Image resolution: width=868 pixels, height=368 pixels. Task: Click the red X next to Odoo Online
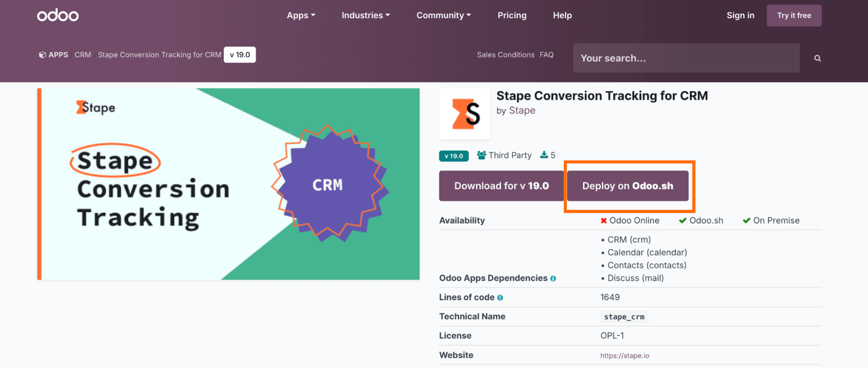(604, 221)
